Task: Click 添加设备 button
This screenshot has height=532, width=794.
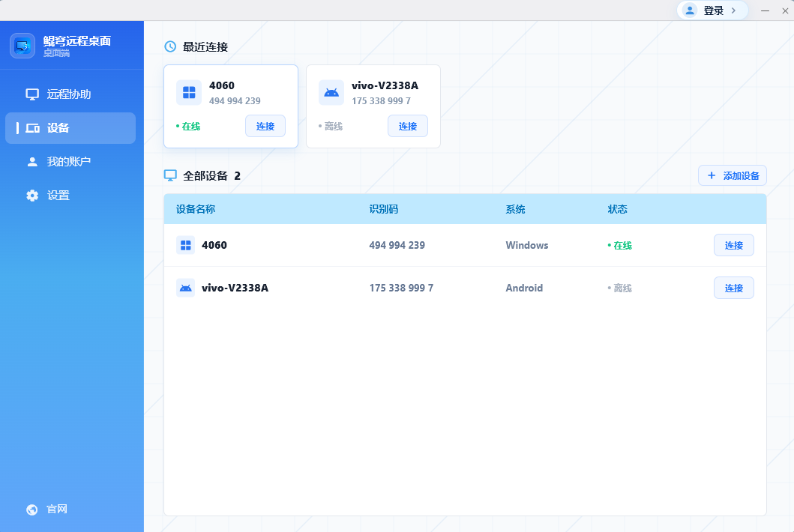Action: point(733,175)
